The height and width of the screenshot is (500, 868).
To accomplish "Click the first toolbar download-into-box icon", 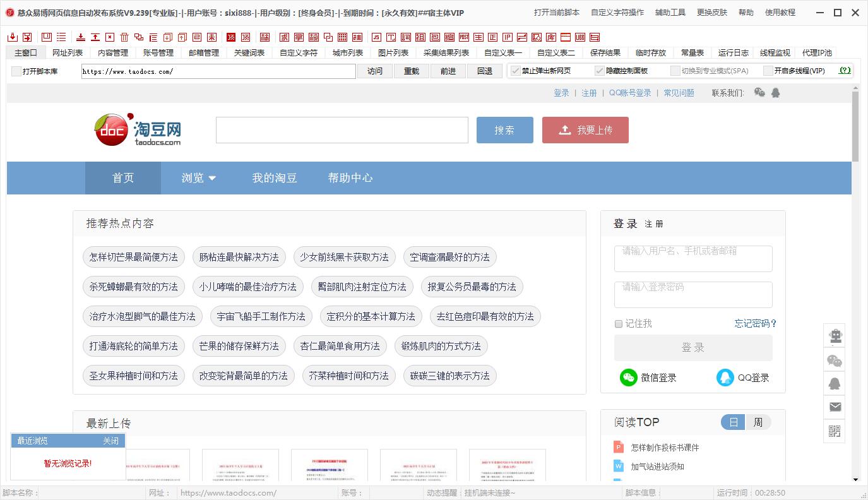I will pos(13,37).
